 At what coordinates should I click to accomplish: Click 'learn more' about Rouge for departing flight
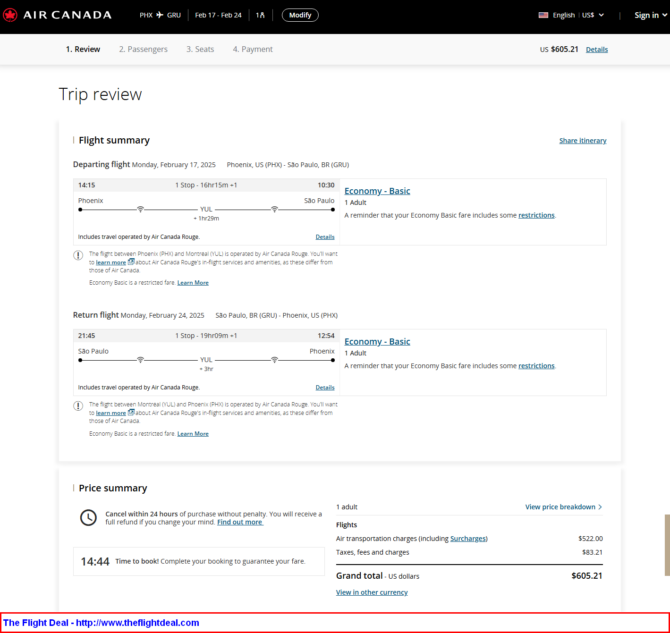[x=111, y=262]
